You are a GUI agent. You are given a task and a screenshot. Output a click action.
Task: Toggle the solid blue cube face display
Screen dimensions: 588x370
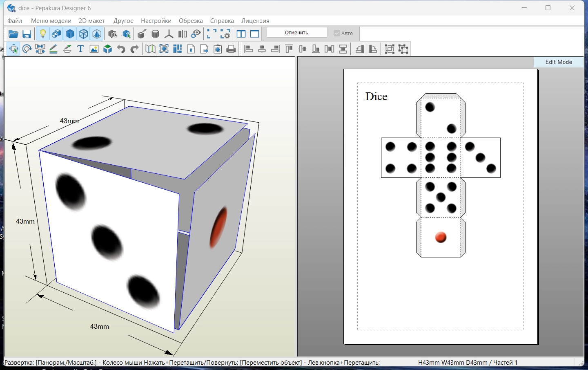pos(70,34)
